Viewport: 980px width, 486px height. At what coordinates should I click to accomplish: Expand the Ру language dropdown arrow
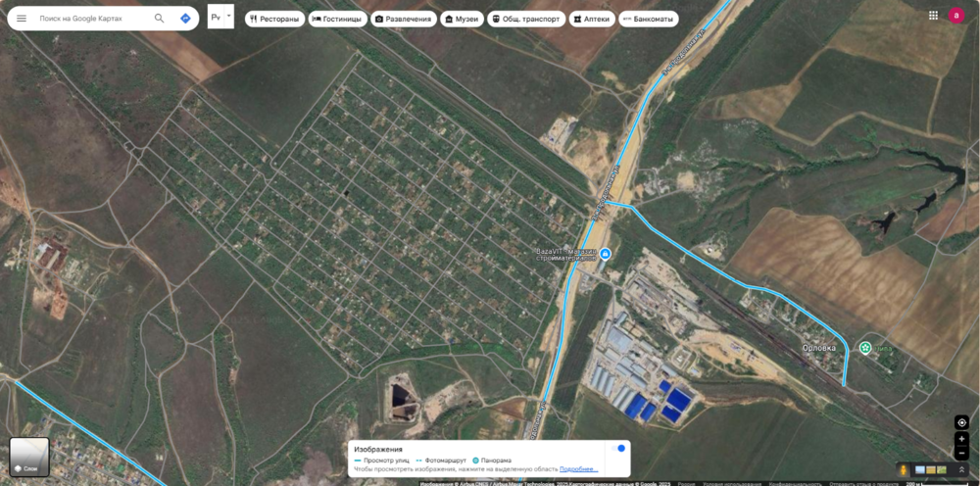pyautogui.click(x=229, y=17)
